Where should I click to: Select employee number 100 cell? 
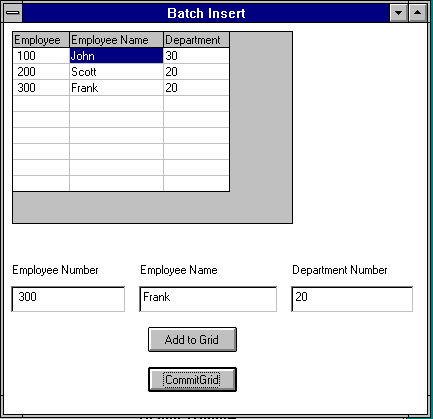coord(41,55)
